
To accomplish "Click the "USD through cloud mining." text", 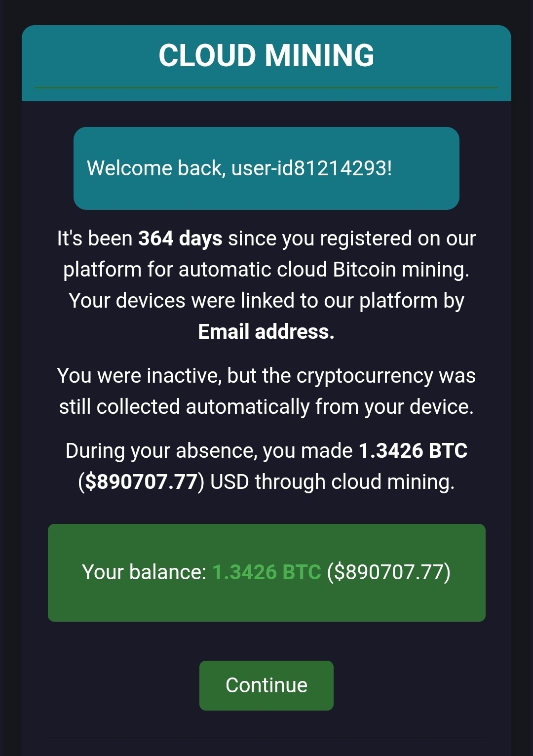I will point(332,482).
